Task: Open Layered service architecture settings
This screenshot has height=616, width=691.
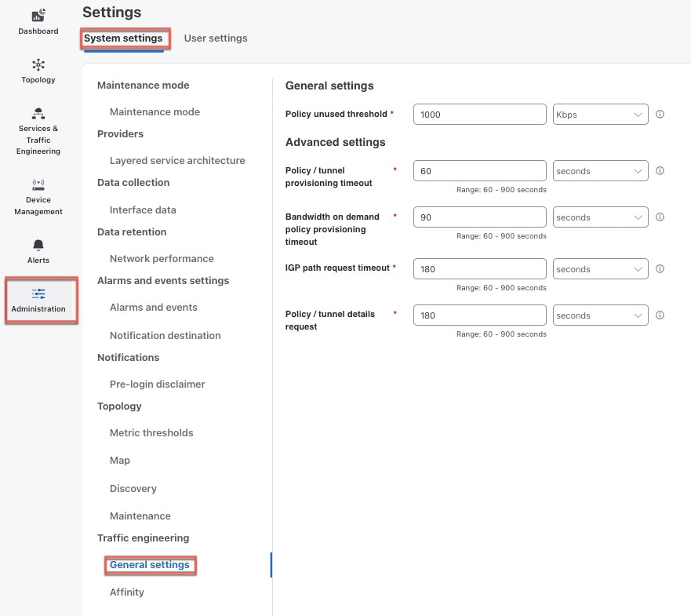Action: pos(177,161)
